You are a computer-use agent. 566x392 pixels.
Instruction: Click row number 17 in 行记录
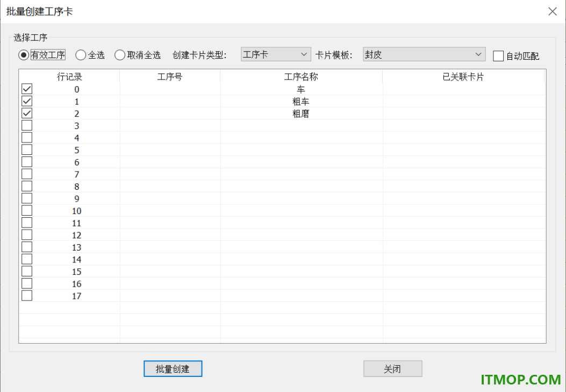tap(76, 296)
